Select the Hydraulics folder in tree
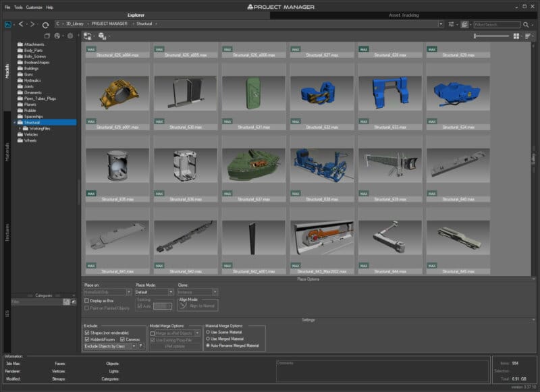Screen dimensions: 540x392 coord(32,80)
